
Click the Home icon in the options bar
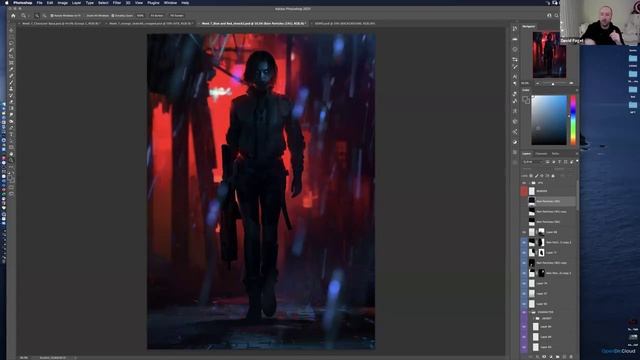(x=13, y=16)
